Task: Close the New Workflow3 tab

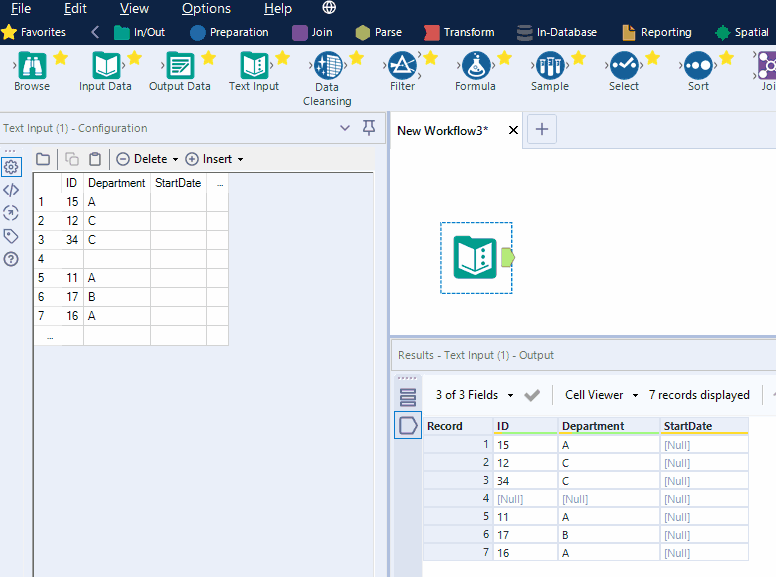Action: click(513, 130)
